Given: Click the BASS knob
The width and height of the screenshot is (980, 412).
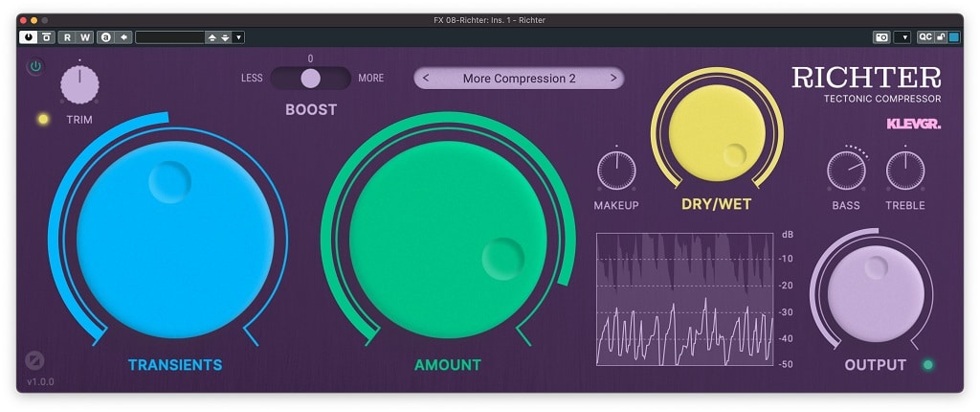Looking at the screenshot, I should click(x=846, y=171).
